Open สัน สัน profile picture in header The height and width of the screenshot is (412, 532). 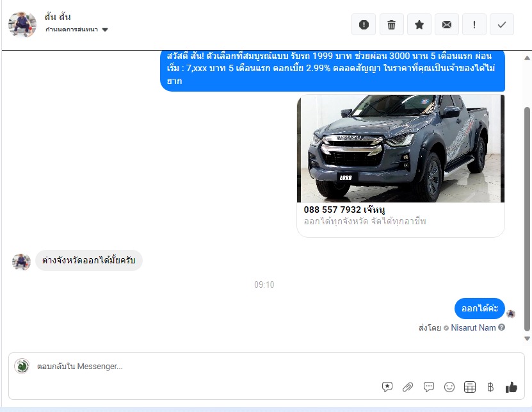[x=22, y=24]
